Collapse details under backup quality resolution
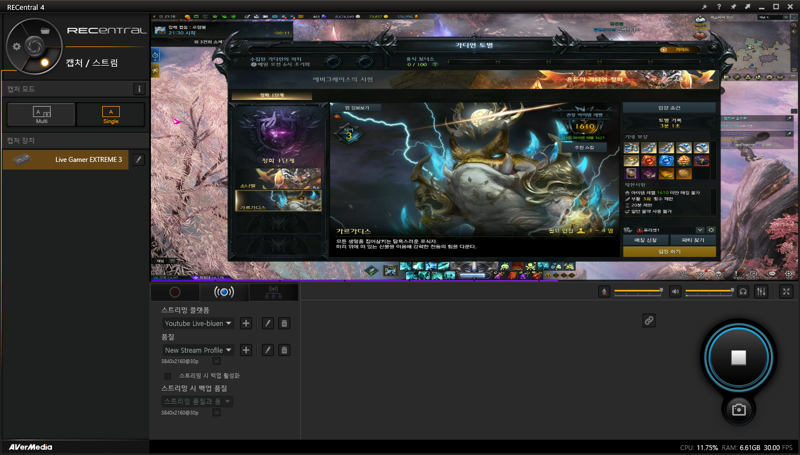 click(x=217, y=412)
